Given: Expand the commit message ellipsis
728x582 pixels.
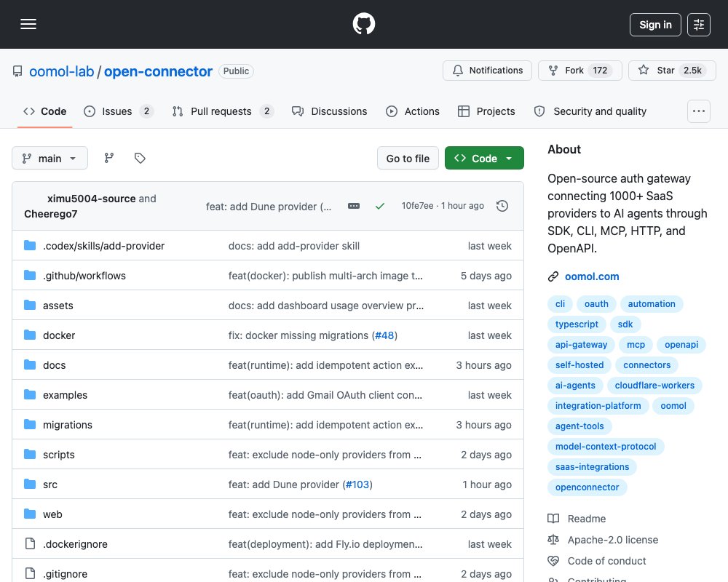Looking at the screenshot, I should click(354, 206).
